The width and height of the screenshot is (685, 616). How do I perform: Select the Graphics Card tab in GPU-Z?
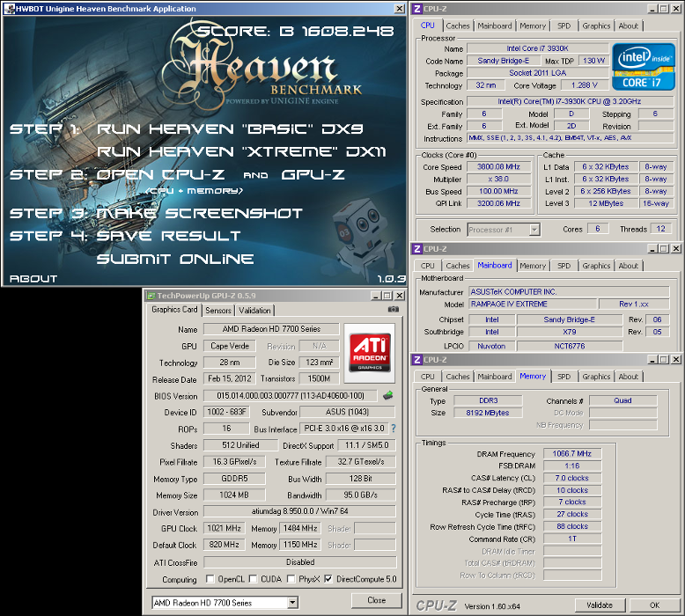[174, 310]
